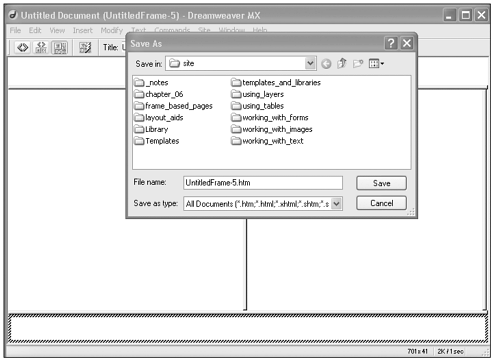Open the chapter_06 folder
Screen dimensions: 495x361
pos(159,94)
